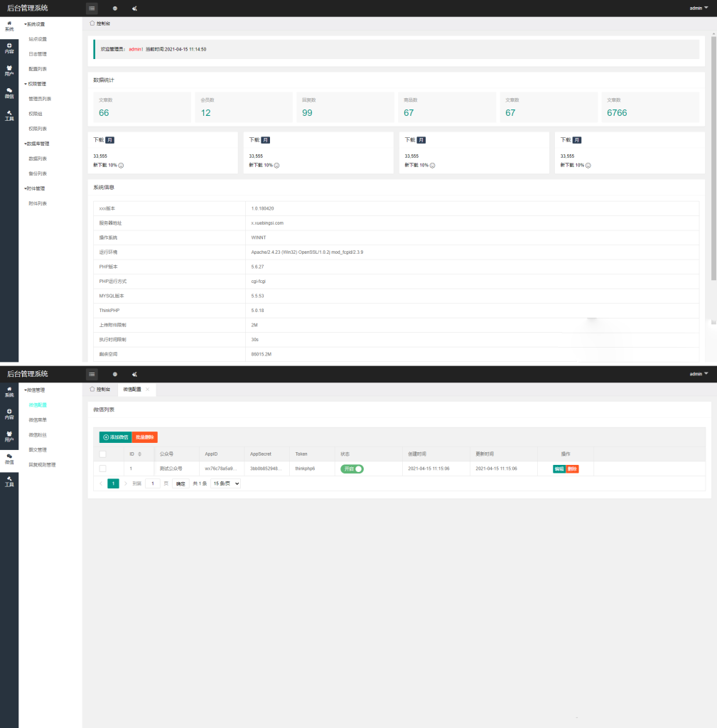The height and width of the screenshot is (728, 717).
Task: Click the page number input in pagination
Action: [x=152, y=483]
